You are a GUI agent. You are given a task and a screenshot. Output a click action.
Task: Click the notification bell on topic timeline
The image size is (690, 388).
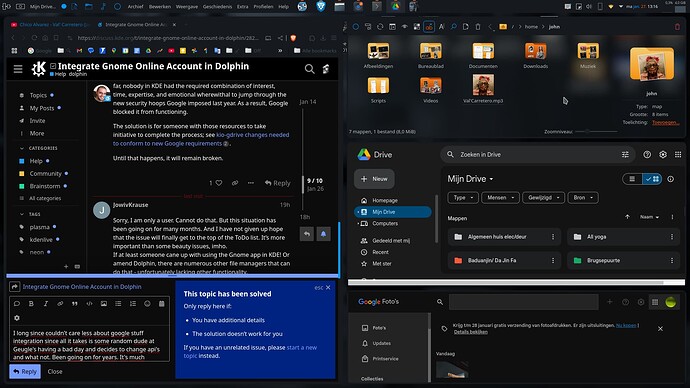tap(323, 234)
